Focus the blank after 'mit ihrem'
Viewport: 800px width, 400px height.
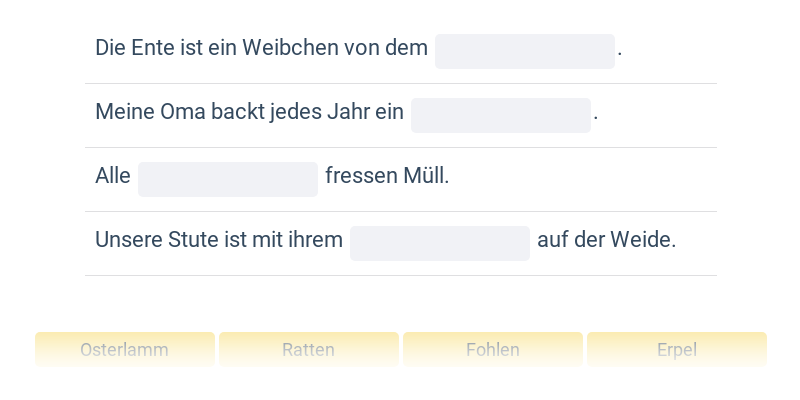(439, 244)
